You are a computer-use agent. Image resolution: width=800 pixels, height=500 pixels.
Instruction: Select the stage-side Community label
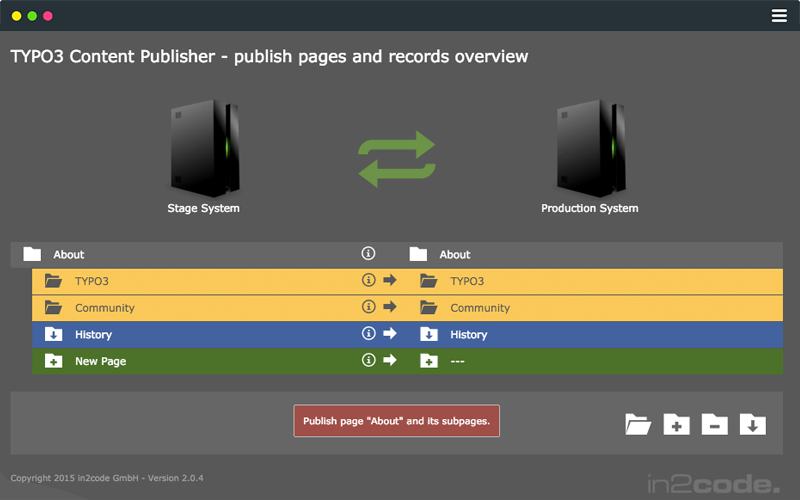tap(105, 308)
